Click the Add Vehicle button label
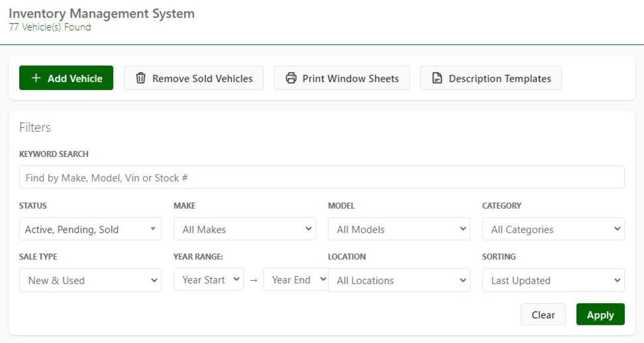The image size is (644, 343). (x=75, y=78)
